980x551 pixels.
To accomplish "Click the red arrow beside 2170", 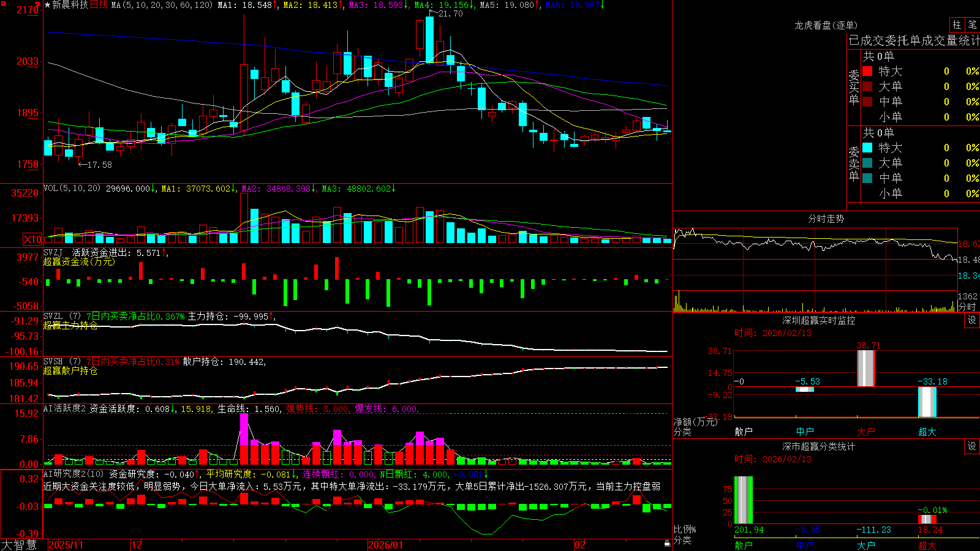I will [x=38, y=4].
